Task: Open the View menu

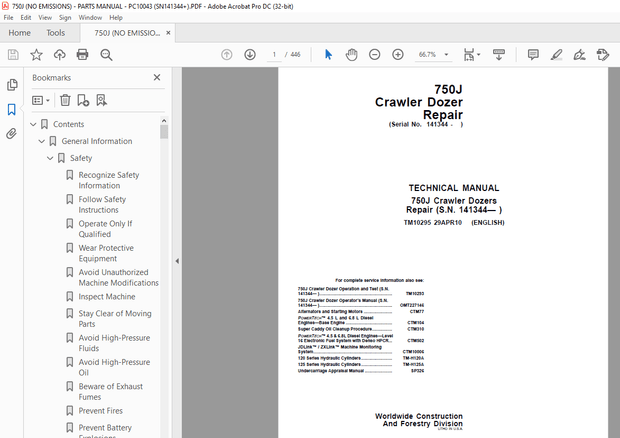Action: tap(45, 17)
